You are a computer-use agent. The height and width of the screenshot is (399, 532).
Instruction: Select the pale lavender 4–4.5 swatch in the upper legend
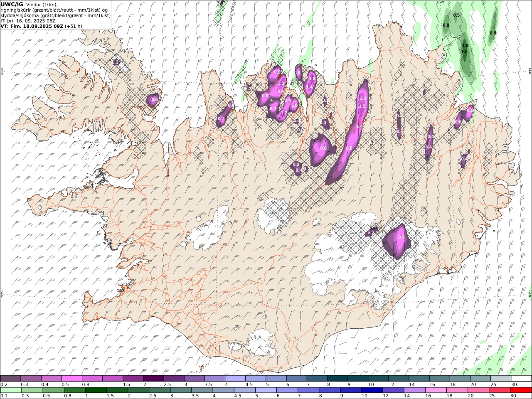(235, 379)
